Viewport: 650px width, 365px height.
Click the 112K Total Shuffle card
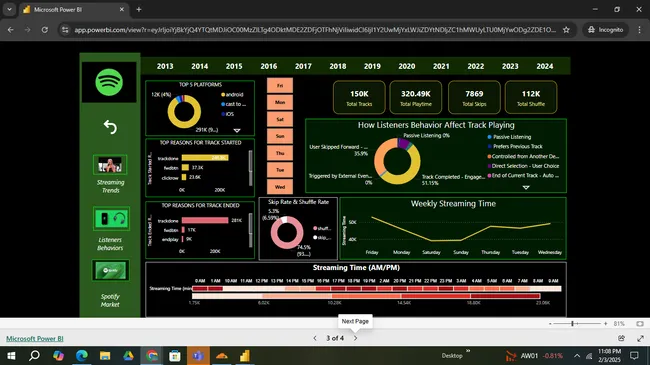click(x=531, y=97)
